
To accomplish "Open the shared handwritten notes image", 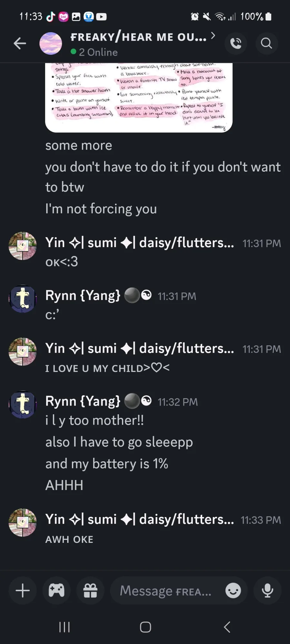I will pos(139,97).
